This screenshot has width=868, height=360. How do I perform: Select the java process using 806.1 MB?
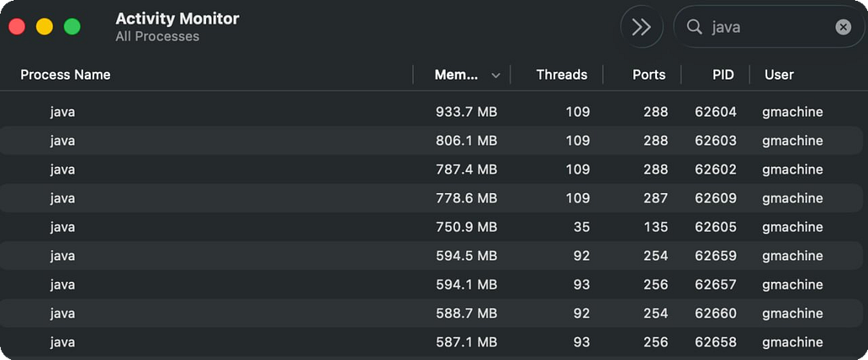(x=63, y=141)
